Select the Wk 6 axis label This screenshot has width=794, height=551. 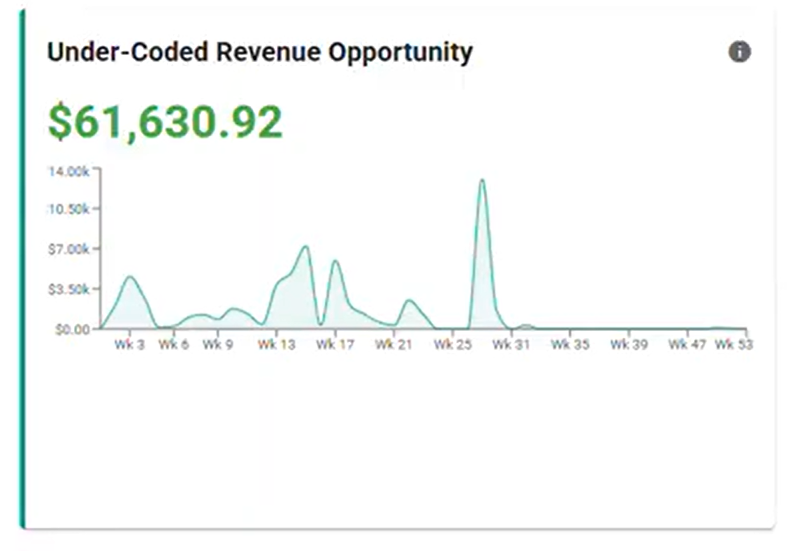[174, 344]
